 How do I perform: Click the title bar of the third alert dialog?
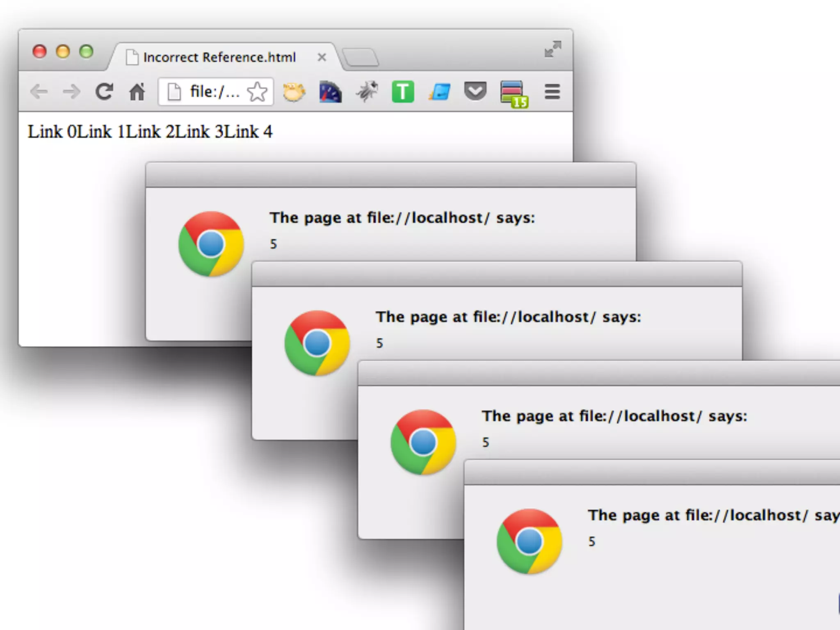[x=599, y=374]
